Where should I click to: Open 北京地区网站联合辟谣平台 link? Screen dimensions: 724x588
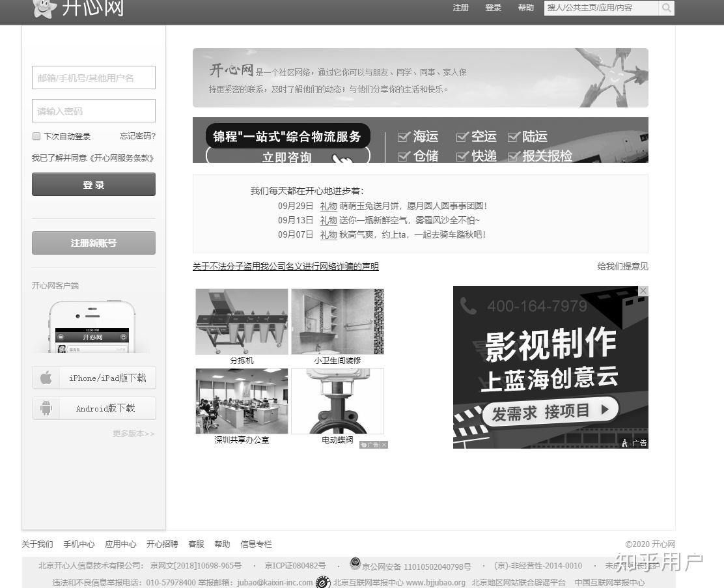point(518,583)
